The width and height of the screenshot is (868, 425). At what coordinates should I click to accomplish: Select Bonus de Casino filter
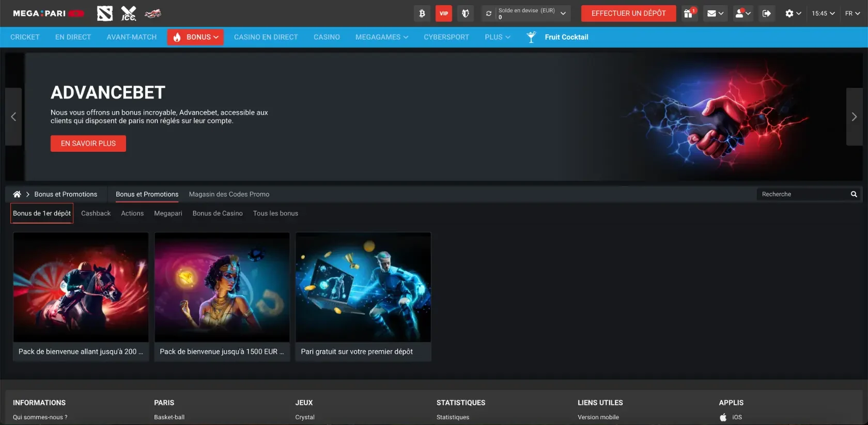tap(218, 213)
